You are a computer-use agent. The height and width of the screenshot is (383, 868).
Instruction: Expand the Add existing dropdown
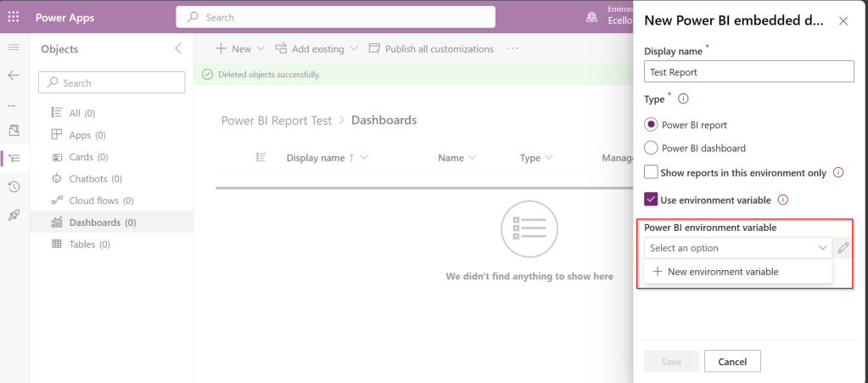[353, 49]
